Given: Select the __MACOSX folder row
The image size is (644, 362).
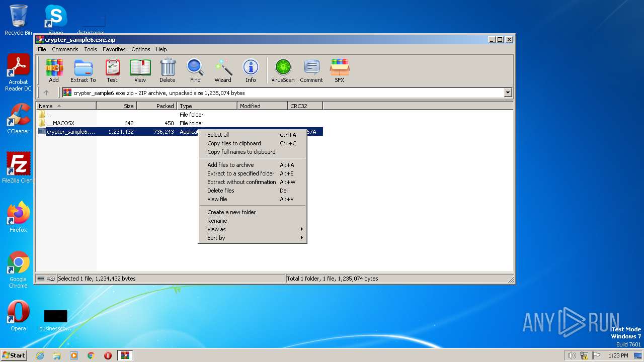Looking at the screenshot, I should pos(180,123).
